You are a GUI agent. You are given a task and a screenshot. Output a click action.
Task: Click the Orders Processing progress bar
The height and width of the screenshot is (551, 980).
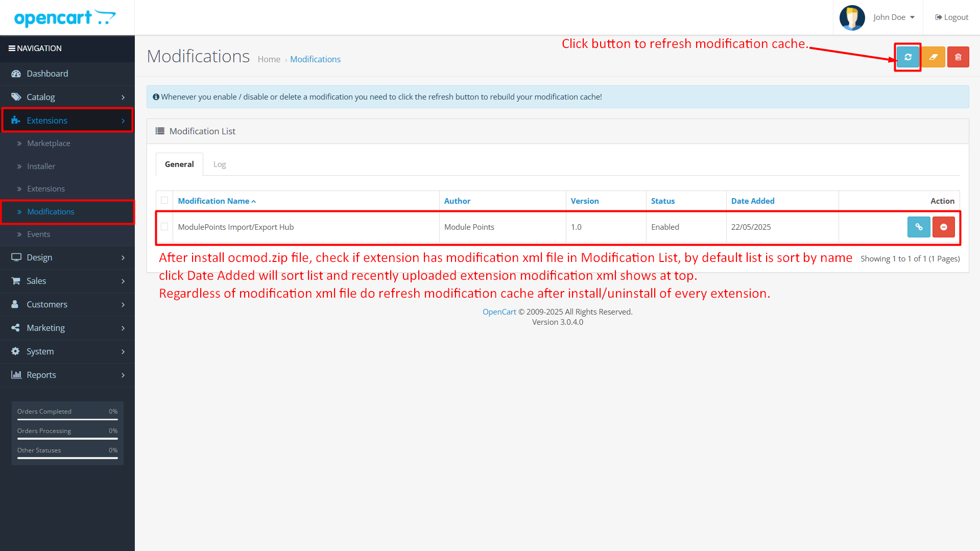tap(67, 439)
